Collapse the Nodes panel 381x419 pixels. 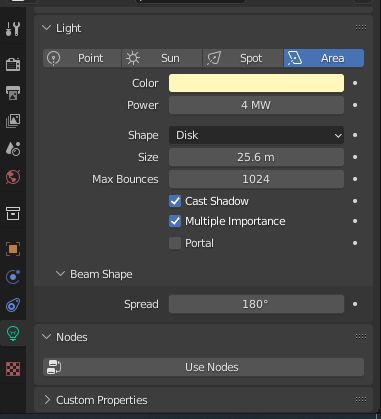pos(47,337)
